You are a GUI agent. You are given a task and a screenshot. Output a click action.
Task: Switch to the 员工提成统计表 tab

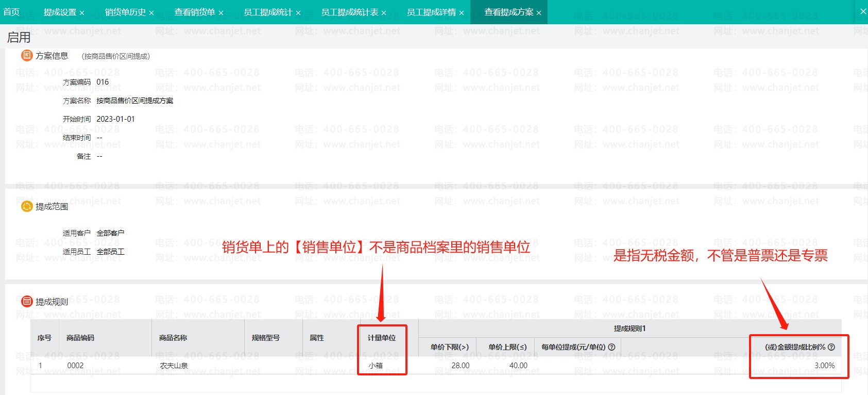[350, 12]
